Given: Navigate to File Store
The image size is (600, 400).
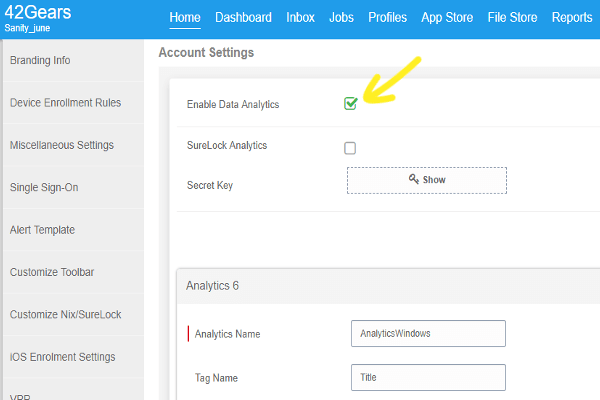Looking at the screenshot, I should pos(512,18).
